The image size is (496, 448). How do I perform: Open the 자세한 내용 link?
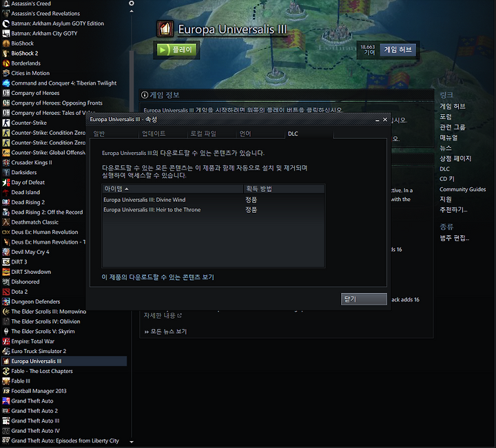(x=163, y=315)
